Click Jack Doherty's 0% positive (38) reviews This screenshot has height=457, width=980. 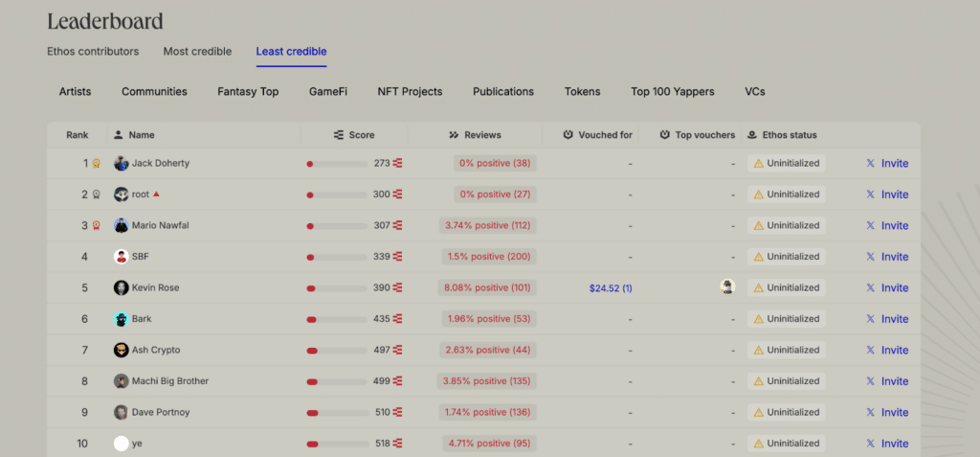point(495,164)
